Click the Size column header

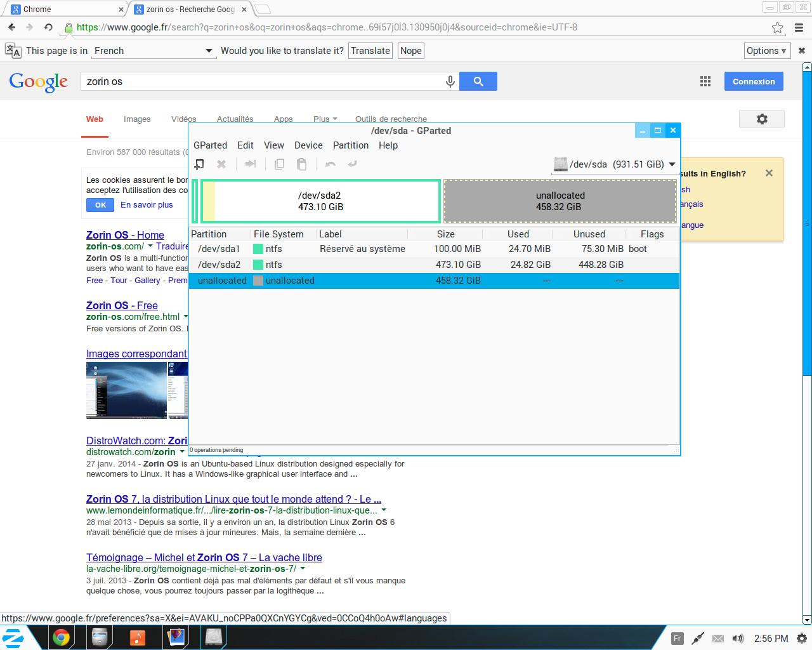446,234
